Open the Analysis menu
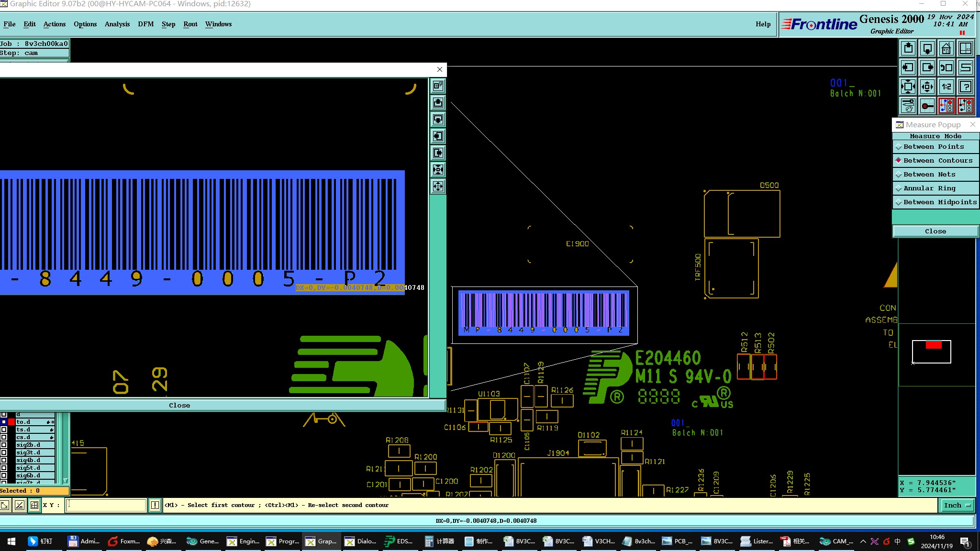This screenshot has height=551, width=980. pos(117,24)
